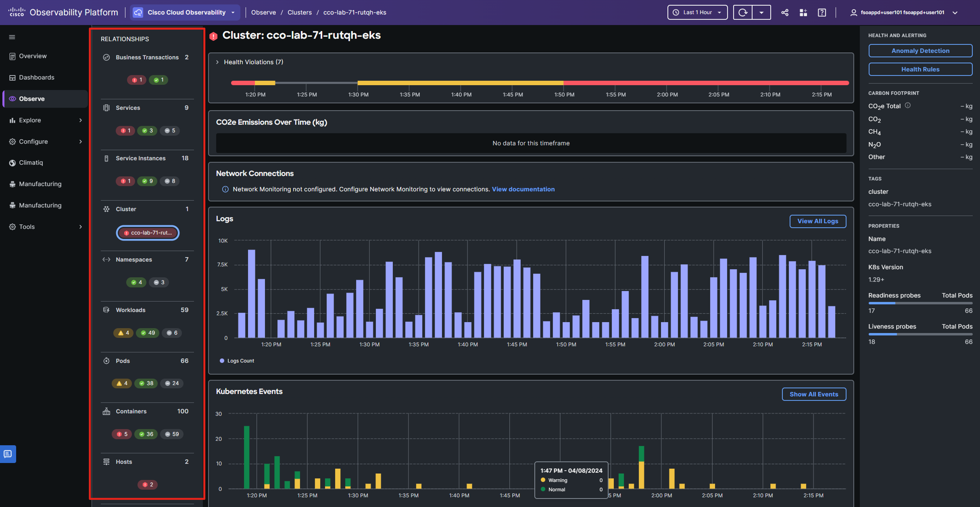Click the share icon in top bar
The image size is (980, 507).
point(784,12)
